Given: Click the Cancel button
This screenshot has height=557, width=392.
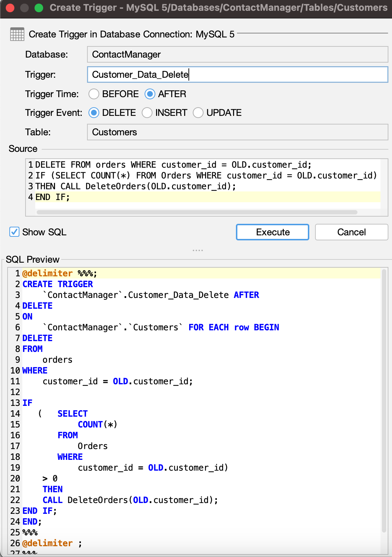Looking at the screenshot, I should 351,232.
